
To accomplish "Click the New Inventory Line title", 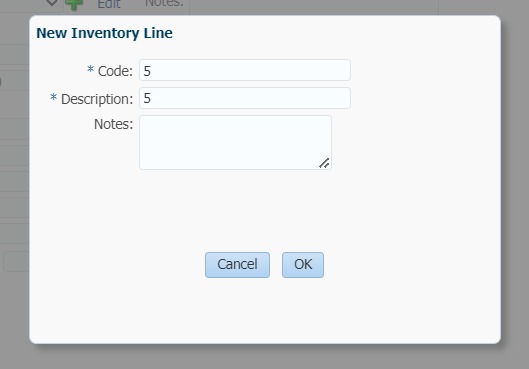I will 105,33.
